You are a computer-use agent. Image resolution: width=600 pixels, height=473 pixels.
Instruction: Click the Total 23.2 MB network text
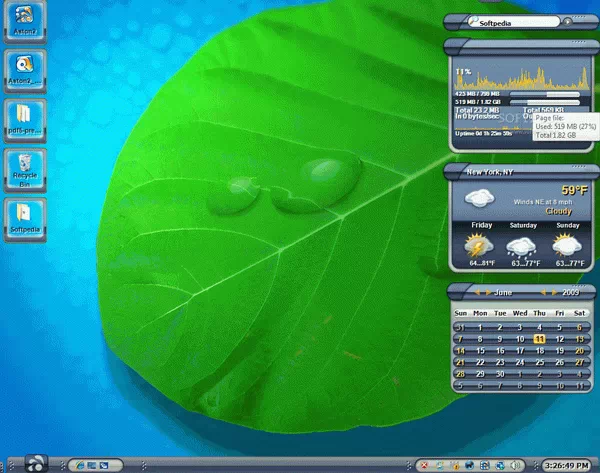477,110
